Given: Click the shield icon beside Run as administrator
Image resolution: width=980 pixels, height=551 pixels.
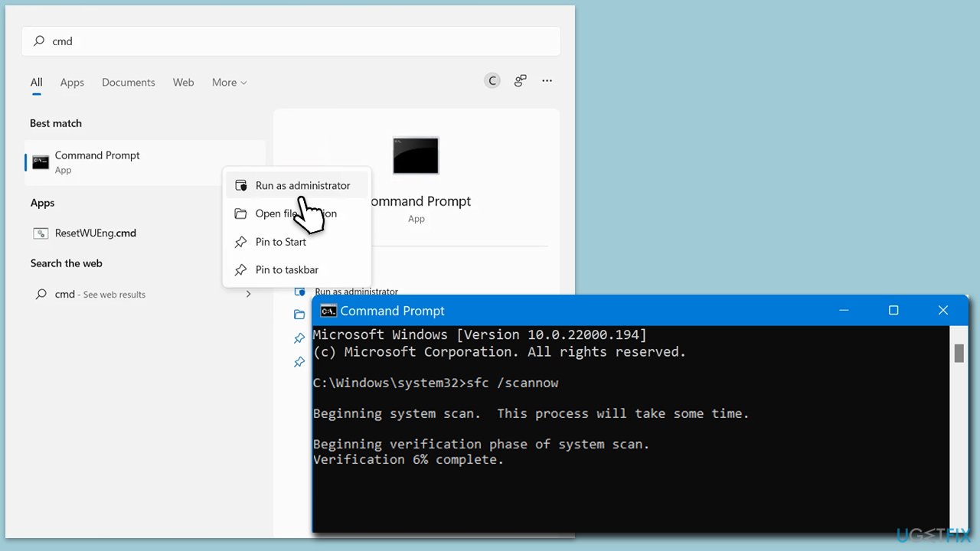Looking at the screenshot, I should (240, 185).
